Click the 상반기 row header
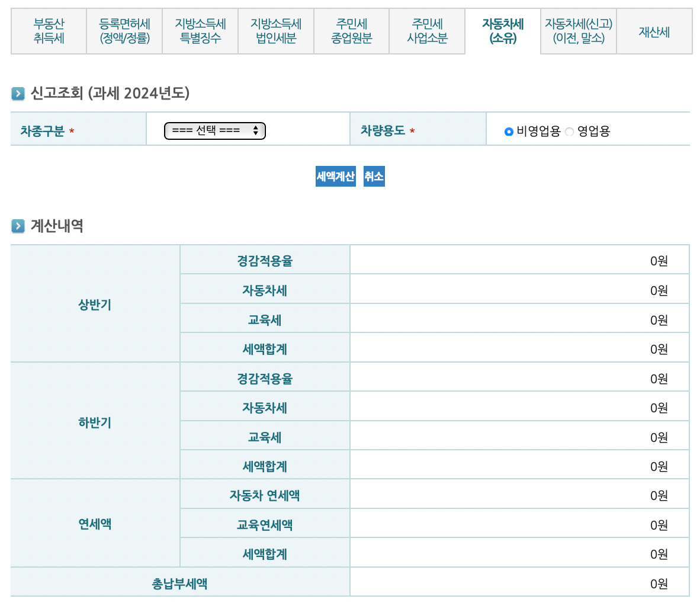 click(x=95, y=304)
